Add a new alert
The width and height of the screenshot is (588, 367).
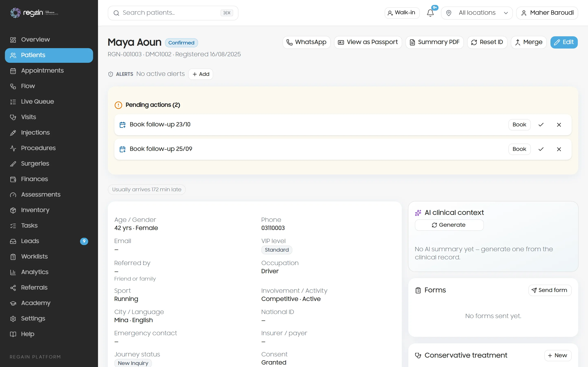(201, 74)
